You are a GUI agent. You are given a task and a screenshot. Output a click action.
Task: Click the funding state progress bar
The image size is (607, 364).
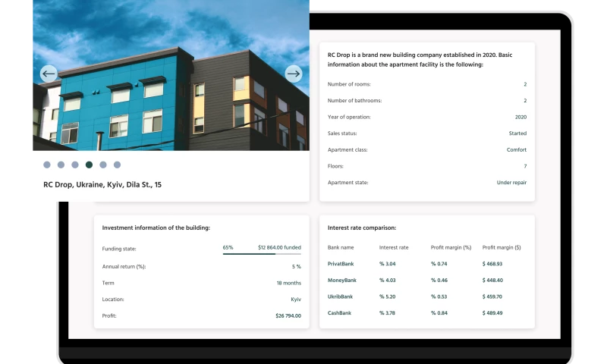(x=262, y=254)
